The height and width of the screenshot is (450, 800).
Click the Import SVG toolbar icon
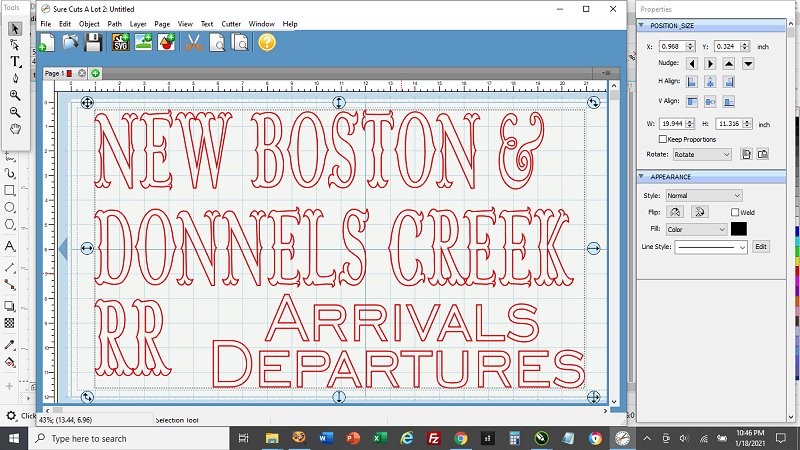click(120, 42)
